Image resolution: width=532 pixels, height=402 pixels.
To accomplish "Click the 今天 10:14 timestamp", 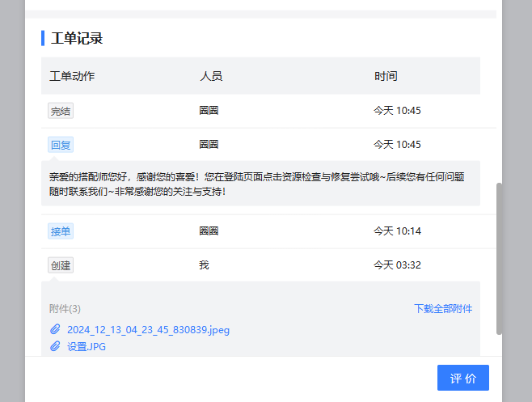I will [x=397, y=231].
